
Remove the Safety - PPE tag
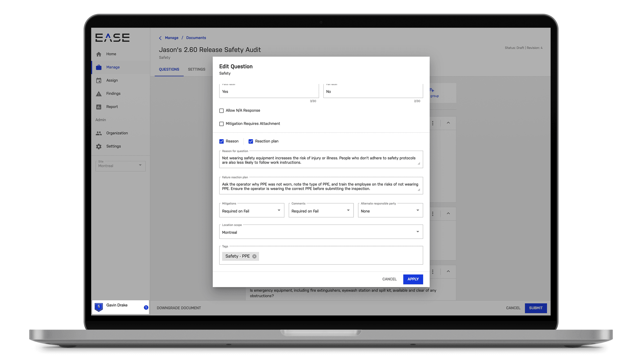pyautogui.click(x=255, y=256)
